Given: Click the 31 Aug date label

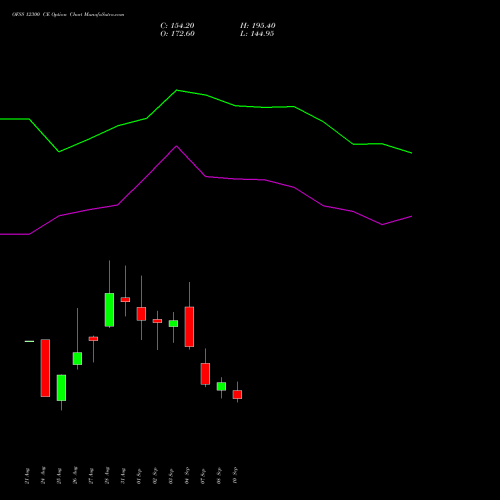Looking at the screenshot, I should tap(123, 476).
